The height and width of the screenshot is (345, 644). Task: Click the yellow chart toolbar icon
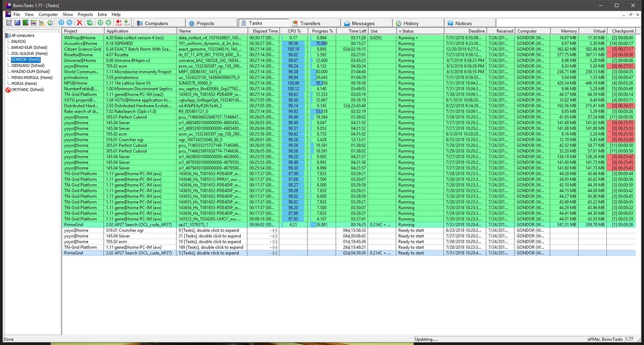pyautogui.click(x=42, y=23)
